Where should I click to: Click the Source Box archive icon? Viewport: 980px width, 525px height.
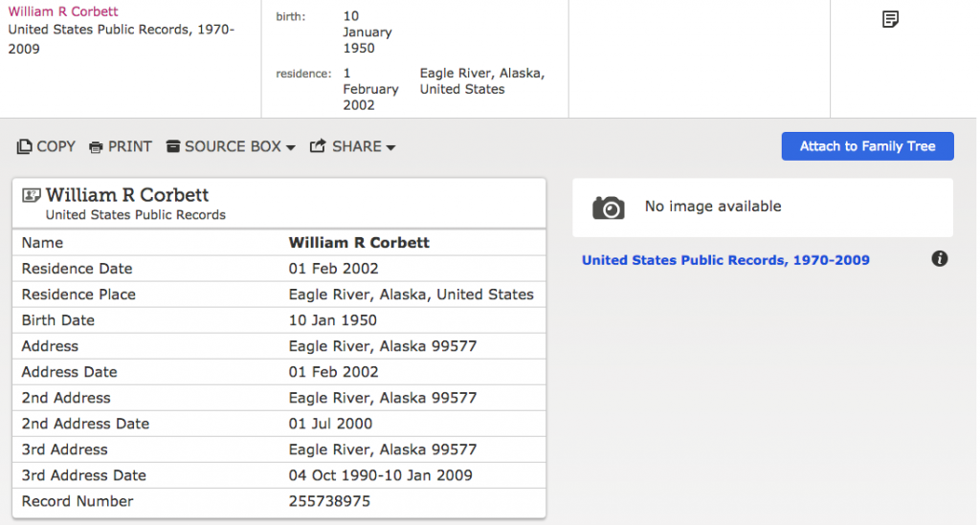(173, 146)
